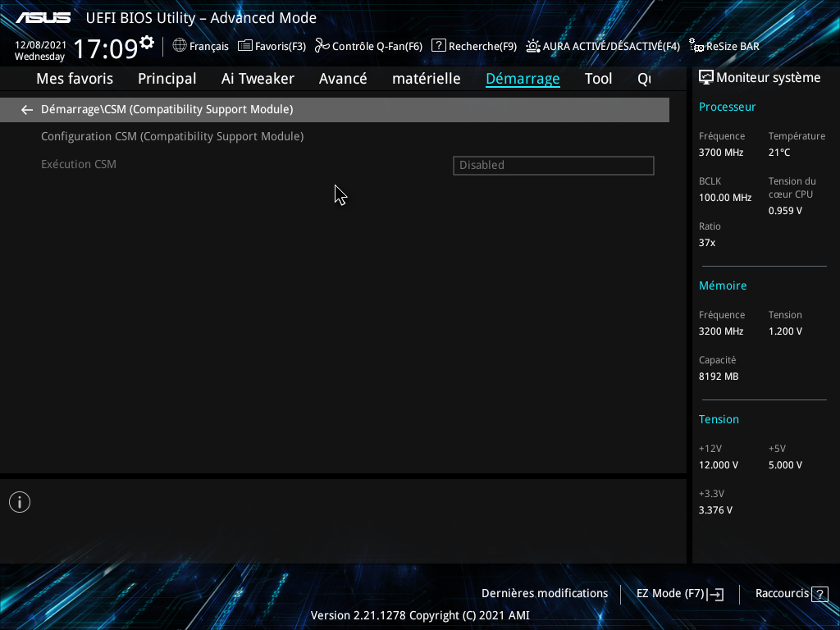Click the 3200 MHz memory frequency value
This screenshot has width=840, height=630.
tap(721, 331)
